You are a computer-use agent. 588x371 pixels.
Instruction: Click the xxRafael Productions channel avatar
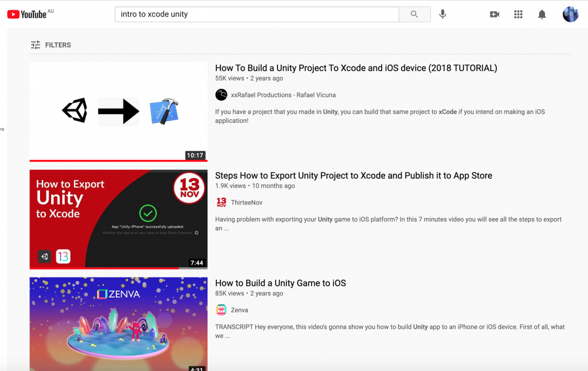221,95
